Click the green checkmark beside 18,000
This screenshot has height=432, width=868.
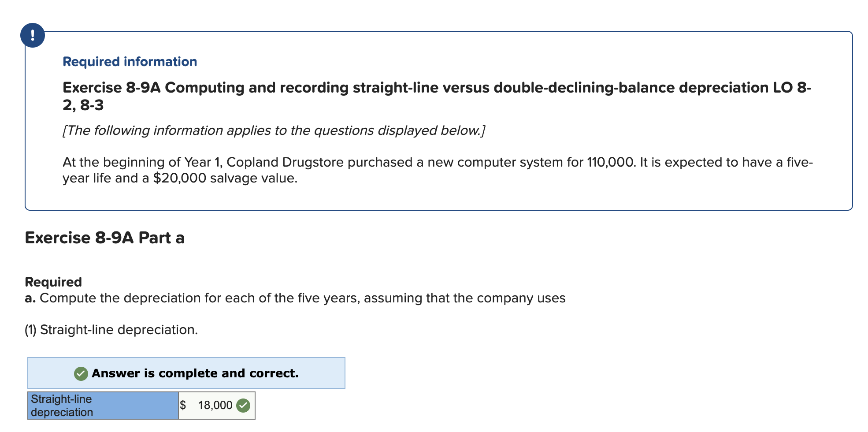click(243, 405)
